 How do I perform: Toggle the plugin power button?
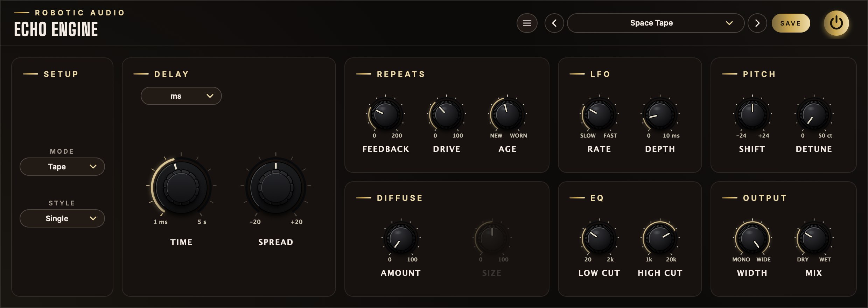pos(836,23)
